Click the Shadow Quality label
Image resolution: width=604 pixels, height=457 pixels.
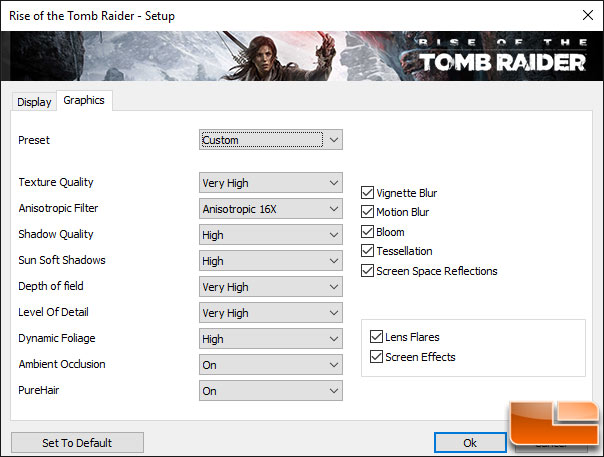[56, 234]
